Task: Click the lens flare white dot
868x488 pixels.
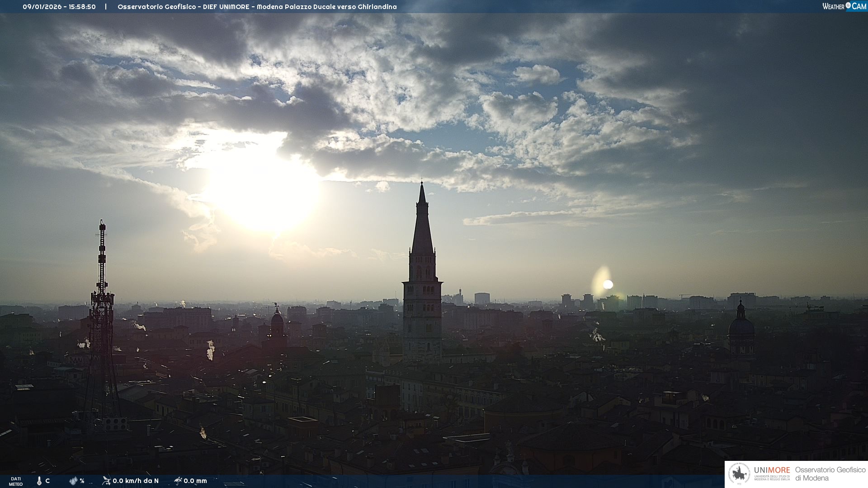Action: [608, 284]
